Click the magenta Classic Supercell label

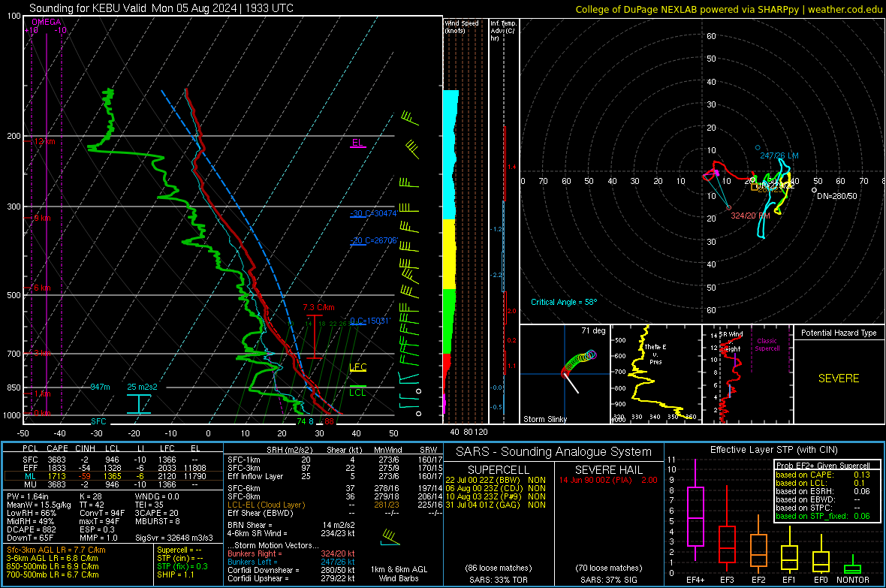click(x=767, y=345)
